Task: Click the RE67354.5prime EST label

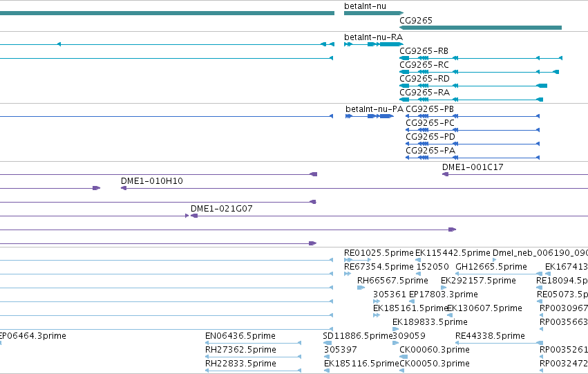Action: pos(379,267)
